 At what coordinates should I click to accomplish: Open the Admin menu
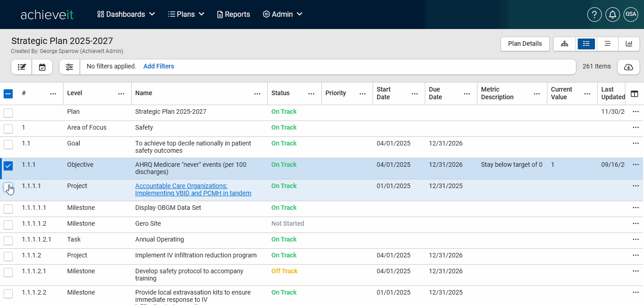[282, 15]
